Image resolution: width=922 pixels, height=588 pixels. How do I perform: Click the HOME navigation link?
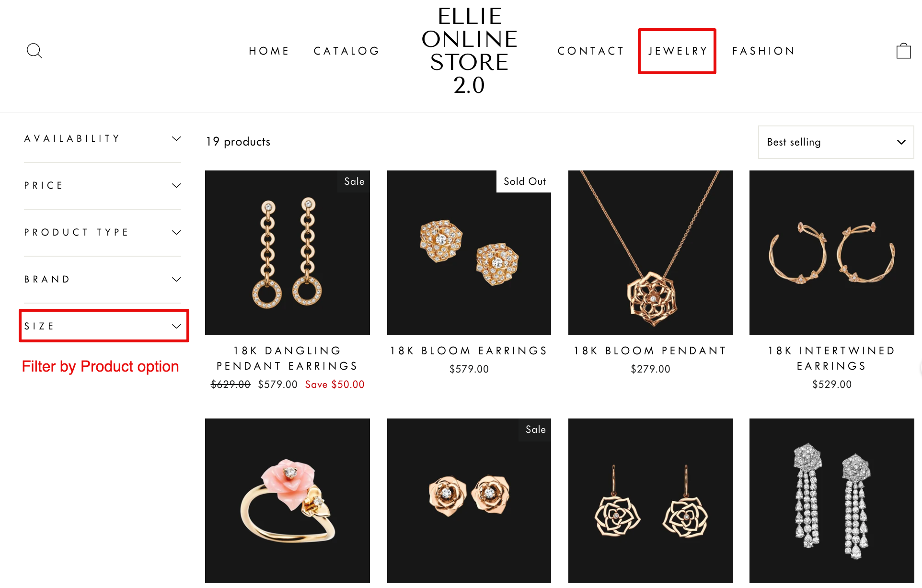(269, 50)
